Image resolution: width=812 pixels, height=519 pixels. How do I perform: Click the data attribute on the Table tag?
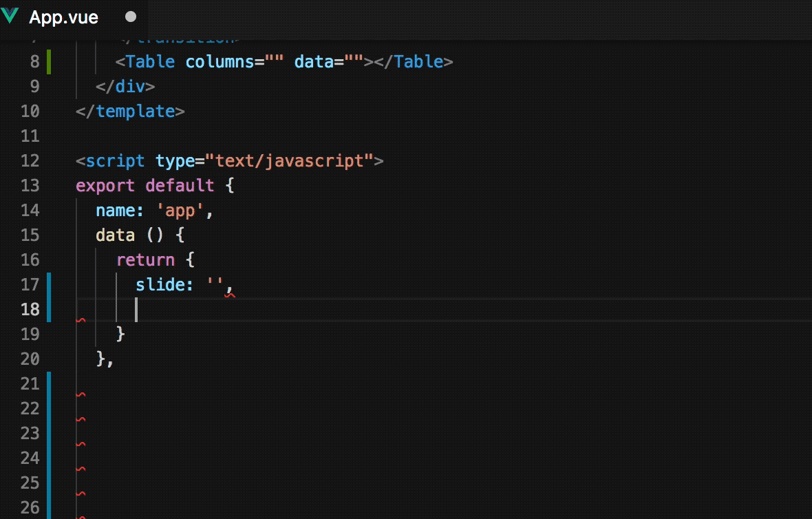point(314,62)
